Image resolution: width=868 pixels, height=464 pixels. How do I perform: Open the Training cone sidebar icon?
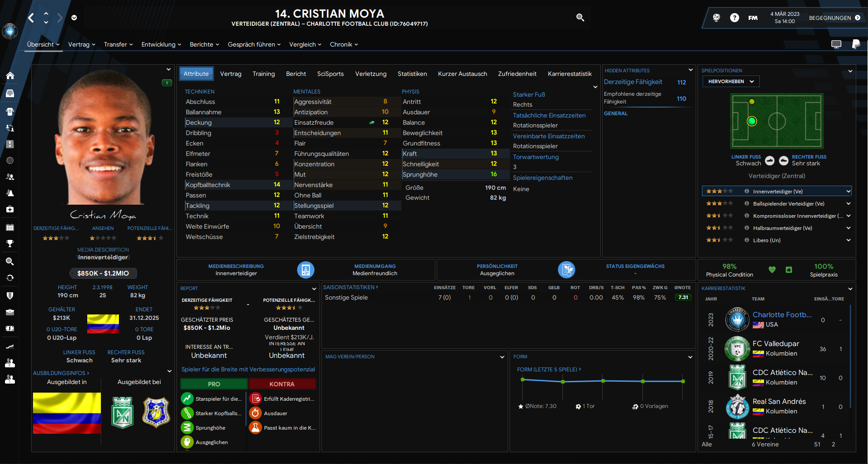10,193
